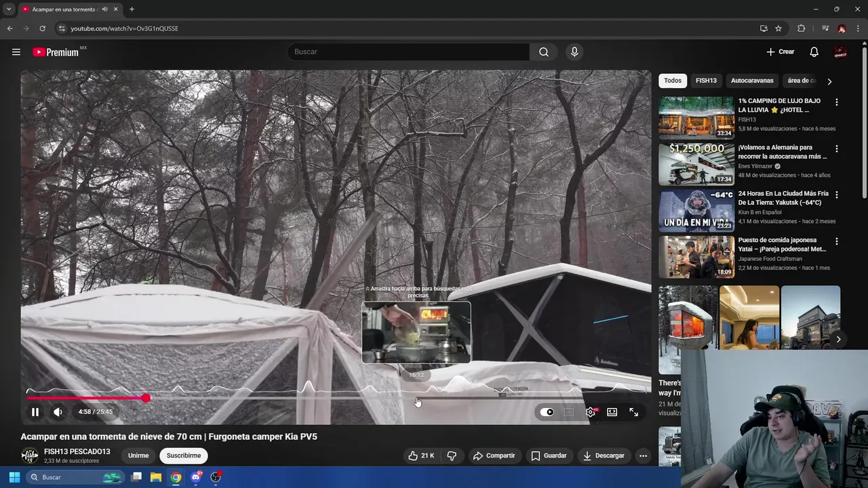Screen dimensions: 868x488
Task: Open a new browser tab
Action: [x=132, y=9]
